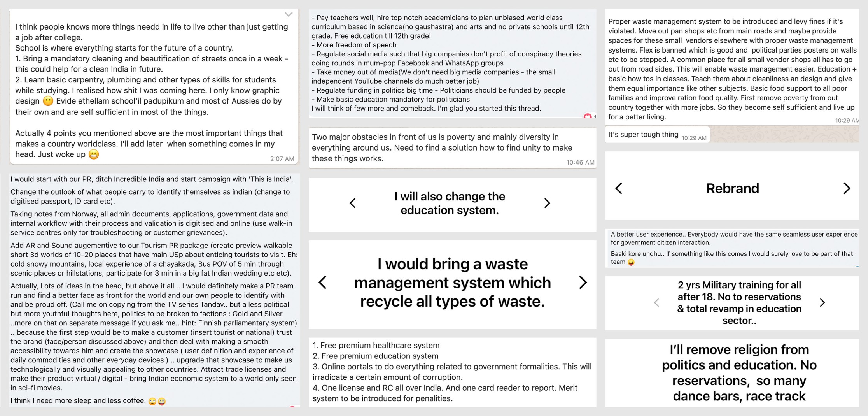868x416 pixels.
Task: Click right arrow on the Military training card
Action: pos(822,303)
